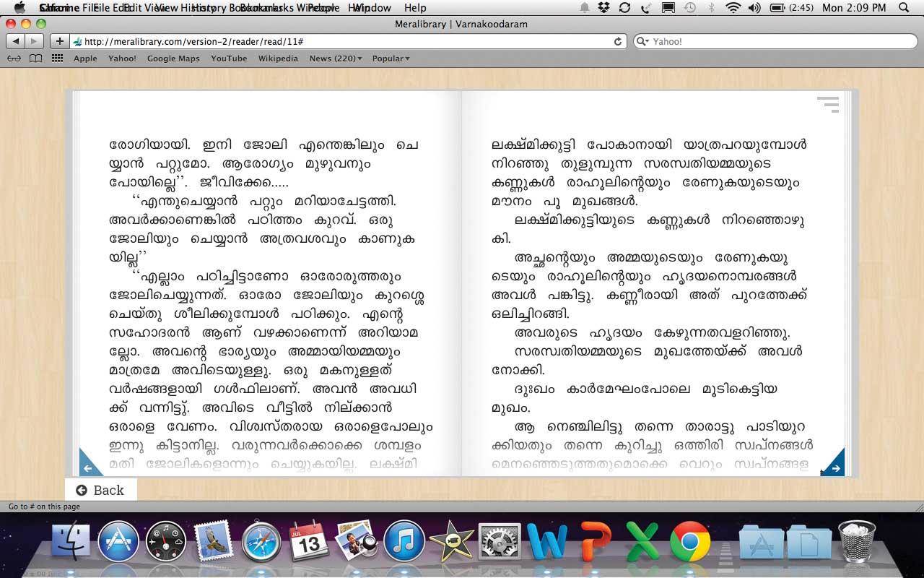The height and width of the screenshot is (578, 924).
Task: Click the display mirroring menu bar icon
Action: coord(668,7)
